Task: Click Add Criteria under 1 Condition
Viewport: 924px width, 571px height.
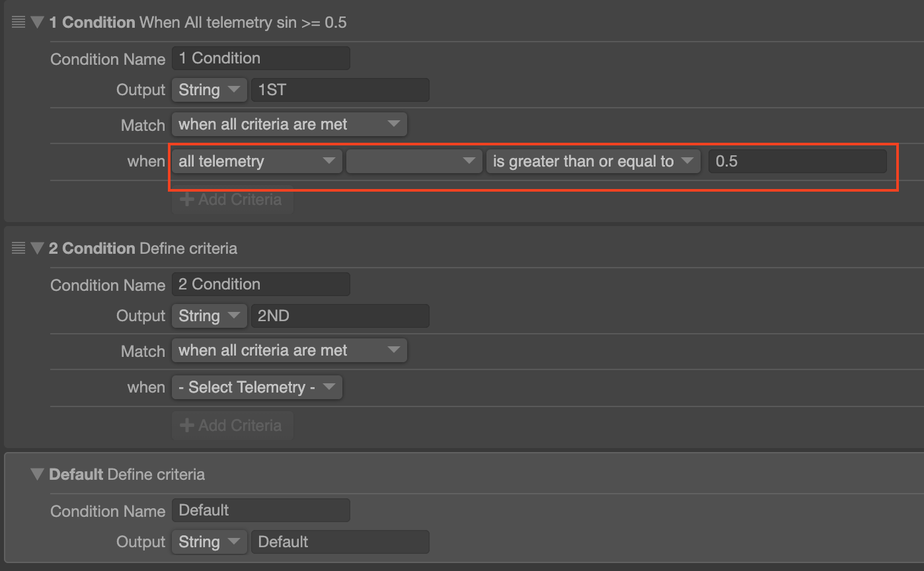Action: pyautogui.click(x=233, y=200)
